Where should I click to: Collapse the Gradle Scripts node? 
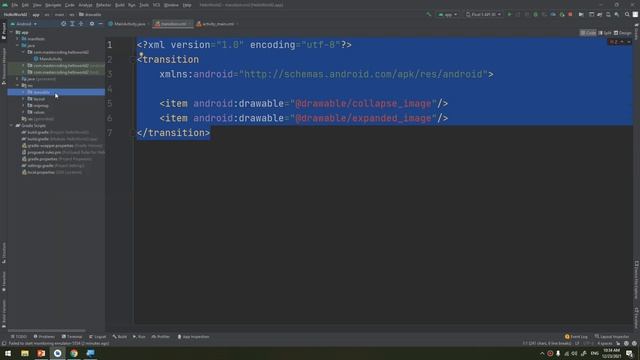coord(11,126)
